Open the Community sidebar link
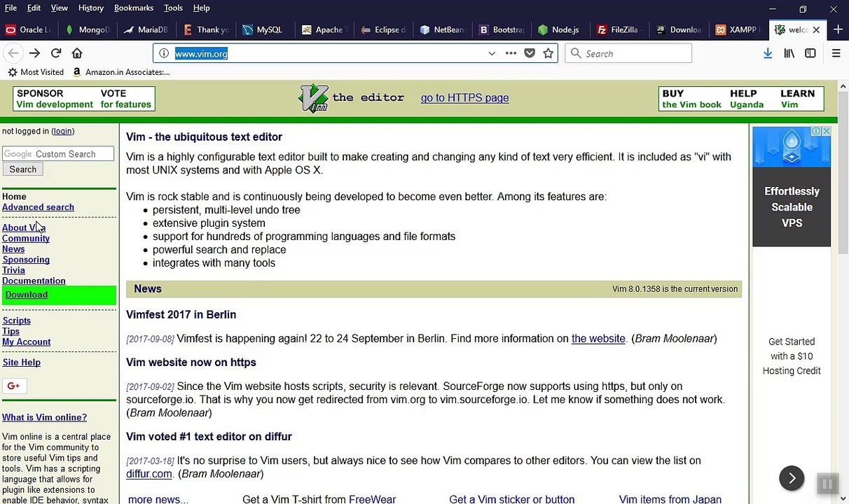Image resolution: width=849 pixels, height=504 pixels. tap(26, 239)
